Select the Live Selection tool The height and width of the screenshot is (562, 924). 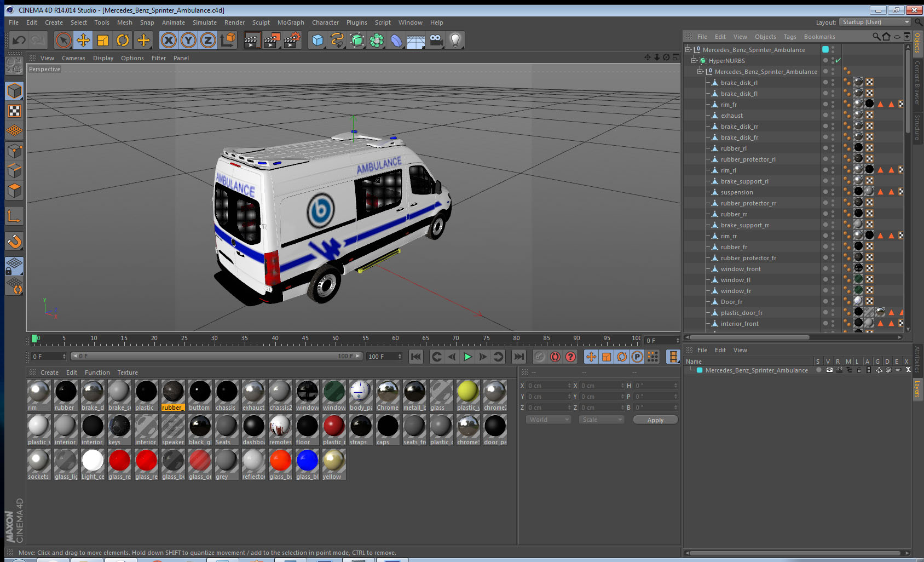pos(63,40)
